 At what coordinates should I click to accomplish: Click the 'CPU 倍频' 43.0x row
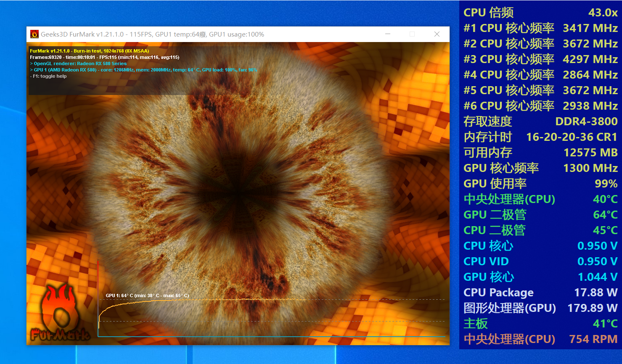pyautogui.click(x=540, y=13)
